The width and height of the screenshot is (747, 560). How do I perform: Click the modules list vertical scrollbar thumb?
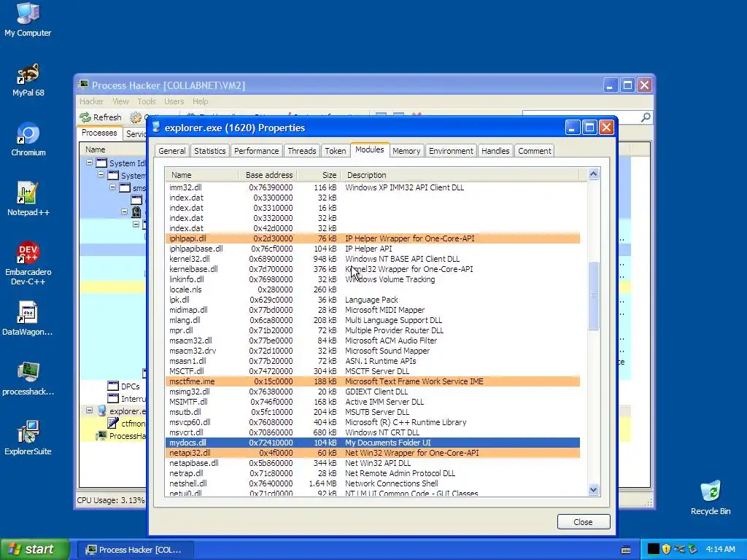[x=593, y=295]
